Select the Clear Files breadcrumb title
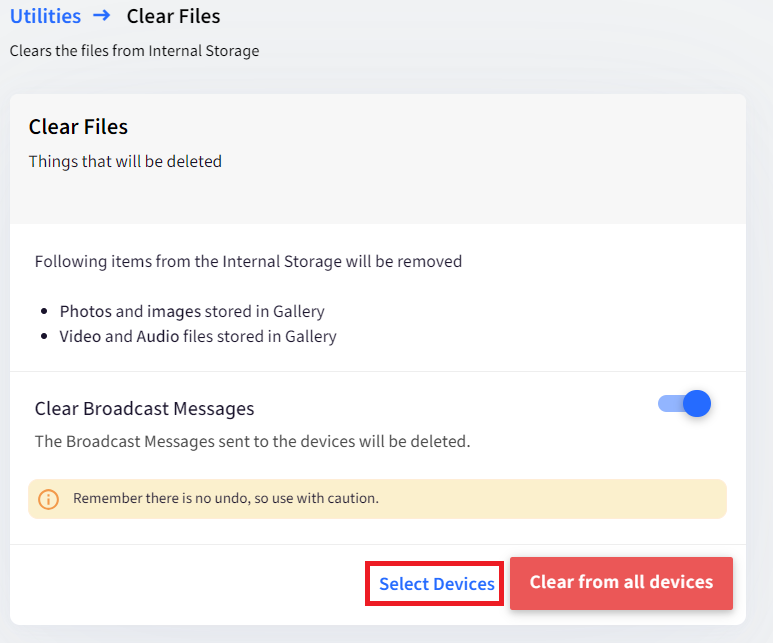Screen dimensions: 773x643 tap(173, 16)
